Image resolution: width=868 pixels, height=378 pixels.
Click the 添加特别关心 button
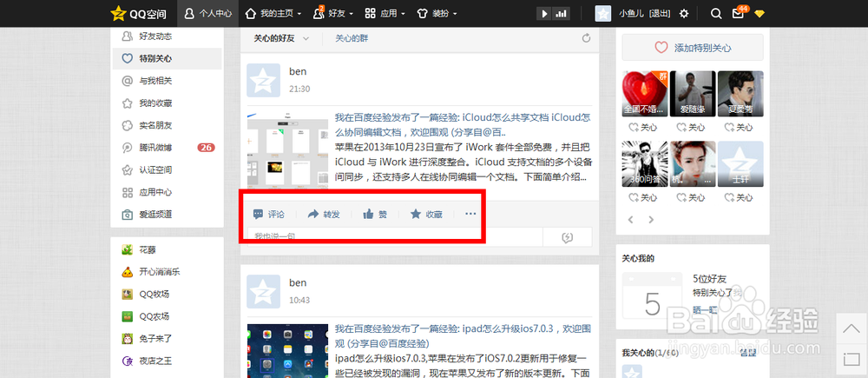tap(693, 48)
